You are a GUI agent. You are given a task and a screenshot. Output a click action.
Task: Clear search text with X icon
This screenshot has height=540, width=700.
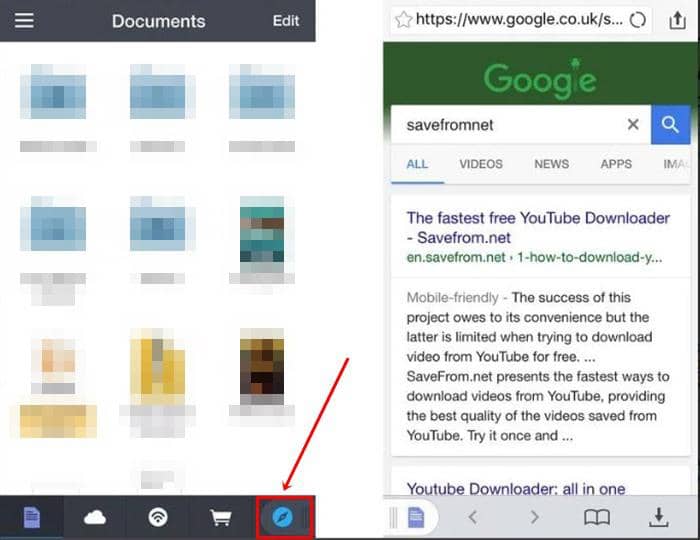coord(633,125)
